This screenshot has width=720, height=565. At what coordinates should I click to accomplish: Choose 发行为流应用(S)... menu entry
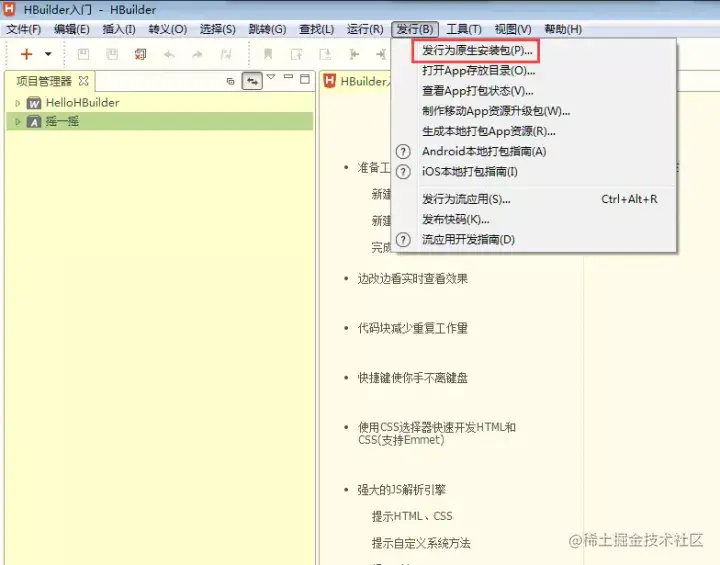[534, 199]
